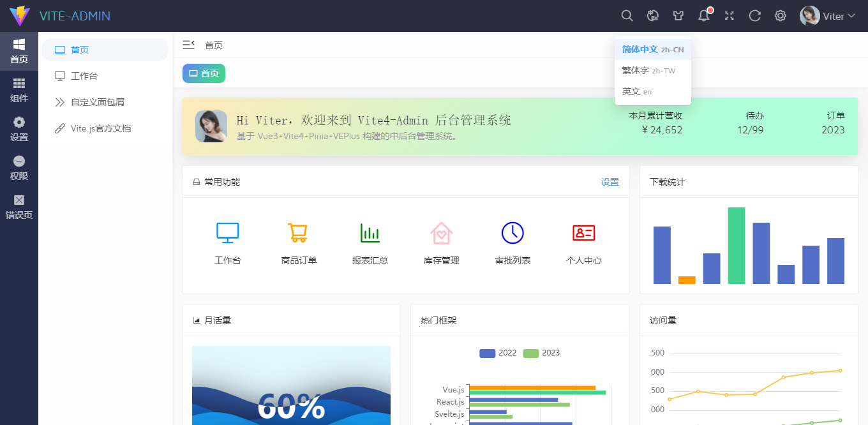This screenshot has height=425, width=868.
Task: Toggle the 2023 series in 热门框架 legend
Action: click(538, 353)
